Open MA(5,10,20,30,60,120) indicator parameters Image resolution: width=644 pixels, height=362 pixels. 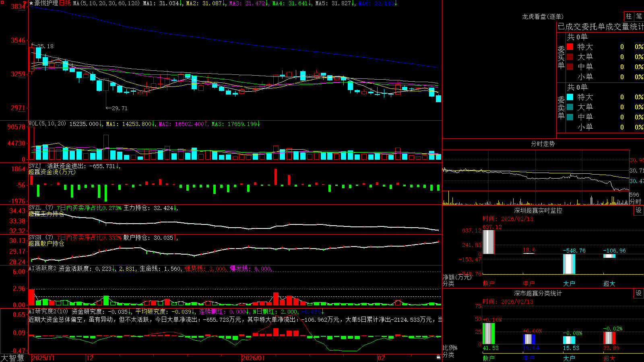[x=106, y=3]
